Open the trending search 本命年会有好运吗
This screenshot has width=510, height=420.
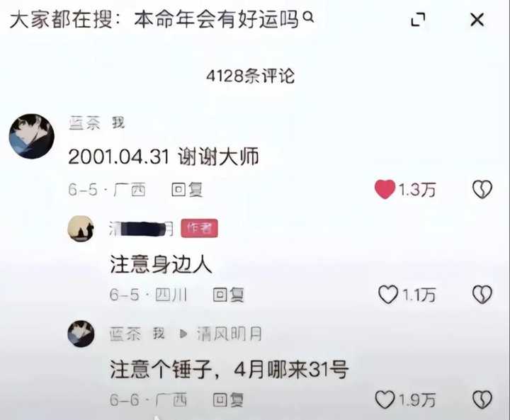coord(216,19)
